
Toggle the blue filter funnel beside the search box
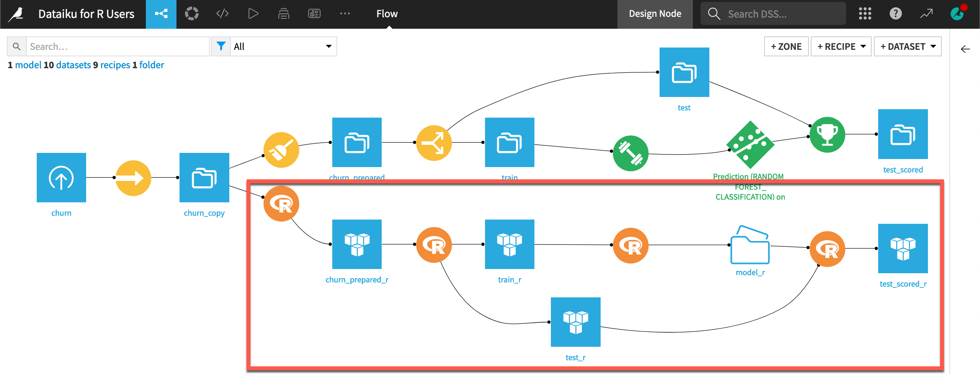(221, 46)
